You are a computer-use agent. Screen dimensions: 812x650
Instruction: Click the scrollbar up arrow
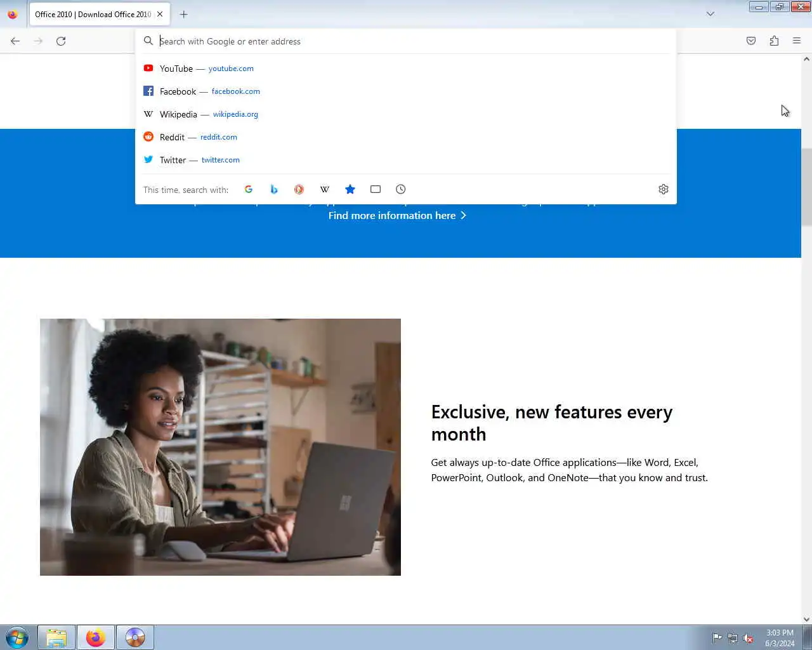806,59
